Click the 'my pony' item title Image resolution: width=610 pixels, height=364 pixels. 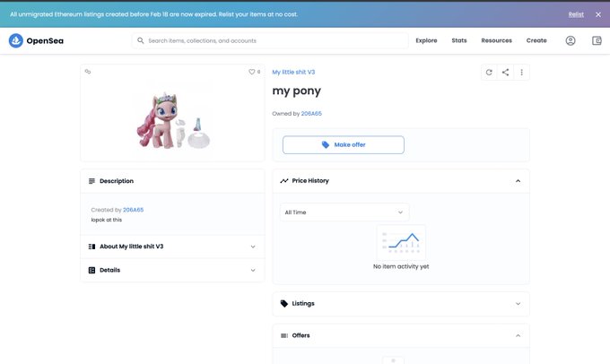[x=296, y=91]
